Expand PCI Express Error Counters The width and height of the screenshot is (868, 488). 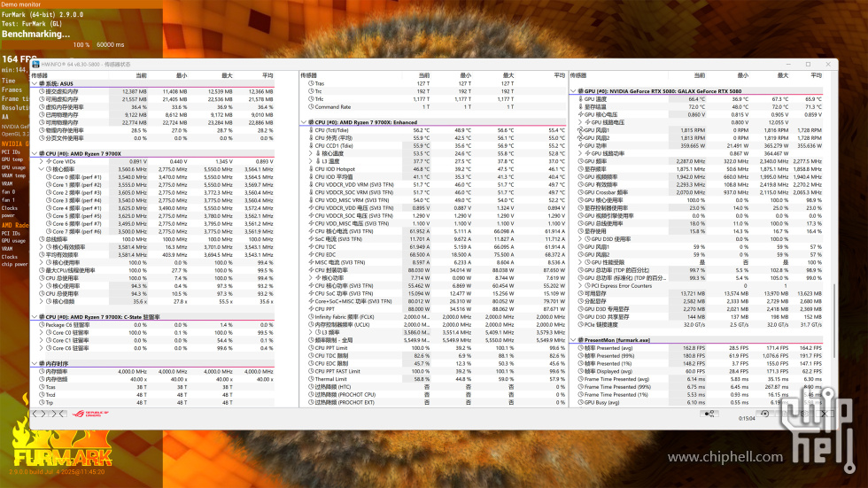585,286
